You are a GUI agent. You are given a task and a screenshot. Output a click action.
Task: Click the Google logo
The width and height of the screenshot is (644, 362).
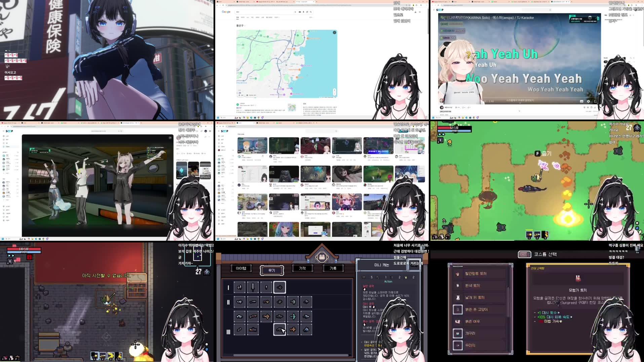226,12
